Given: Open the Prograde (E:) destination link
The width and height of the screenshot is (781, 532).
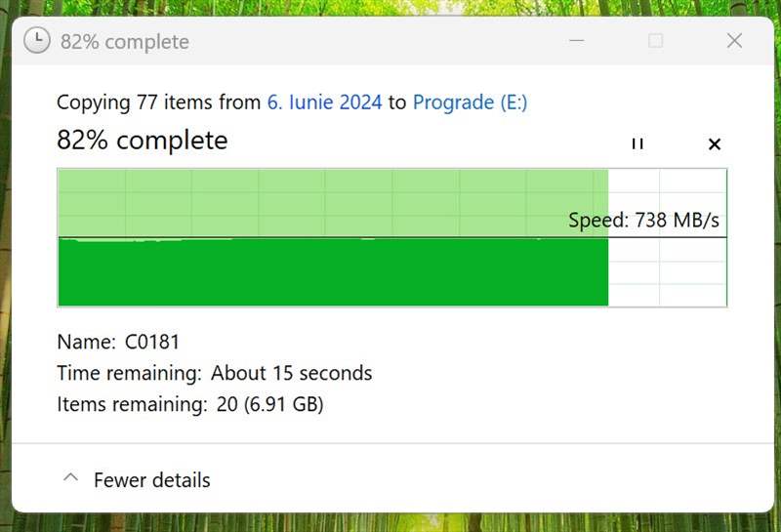Looking at the screenshot, I should coord(470,102).
